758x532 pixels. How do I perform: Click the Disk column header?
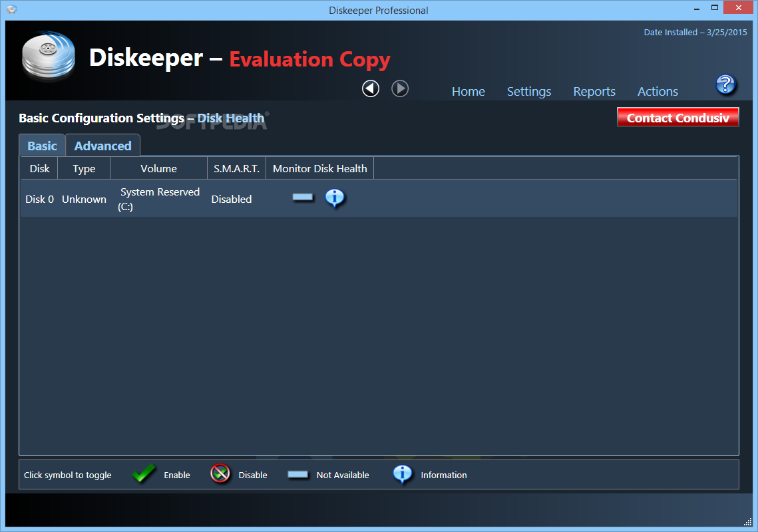[39, 168]
